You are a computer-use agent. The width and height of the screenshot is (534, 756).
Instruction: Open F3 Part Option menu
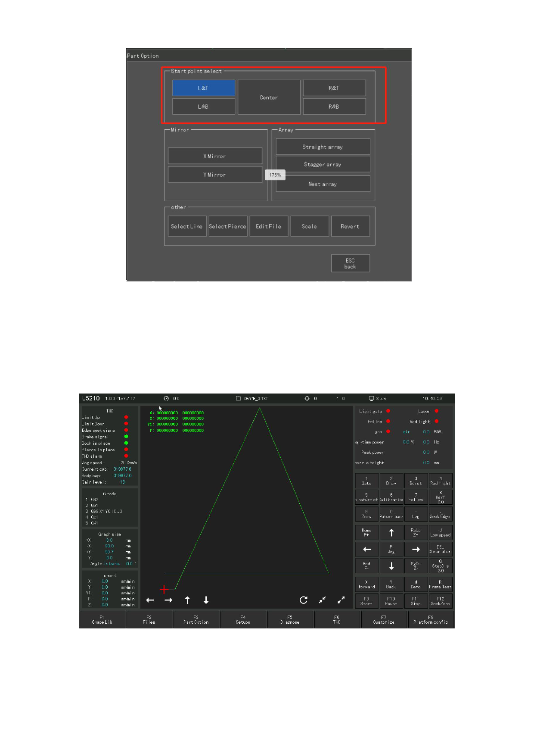point(196,620)
